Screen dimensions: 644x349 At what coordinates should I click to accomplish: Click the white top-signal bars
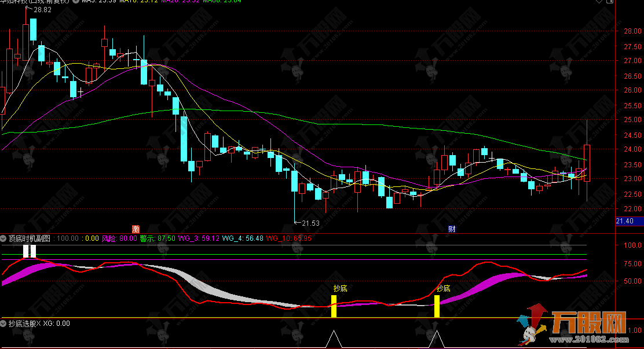pyautogui.click(x=30, y=251)
